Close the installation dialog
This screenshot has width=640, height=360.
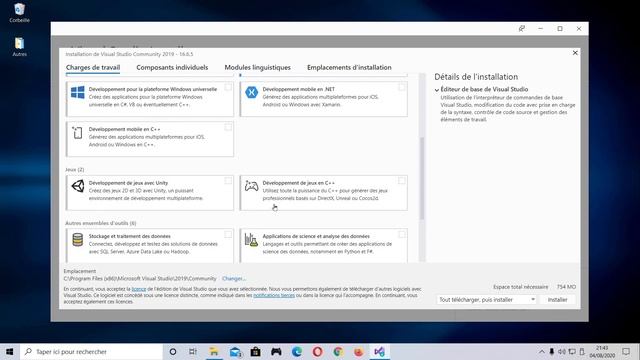coord(575,53)
